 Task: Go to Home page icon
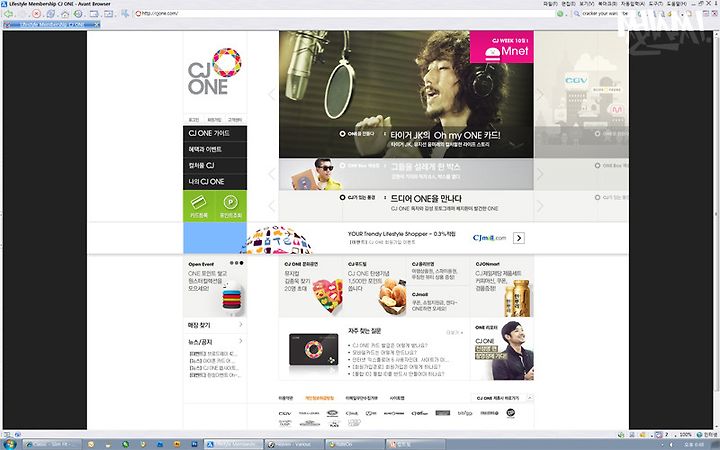pos(65,14)
